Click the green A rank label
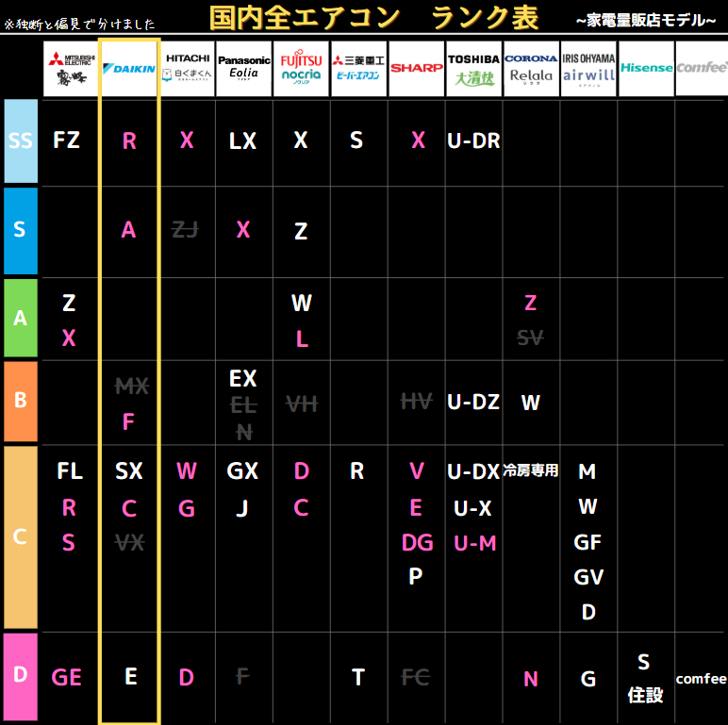The height and width of the screenshot is (725, 728). [x=21, y=318]
